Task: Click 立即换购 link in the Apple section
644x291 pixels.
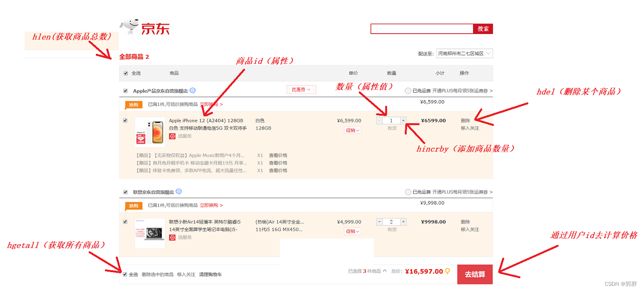Action: pyautogui.click(x=211, y=104)
